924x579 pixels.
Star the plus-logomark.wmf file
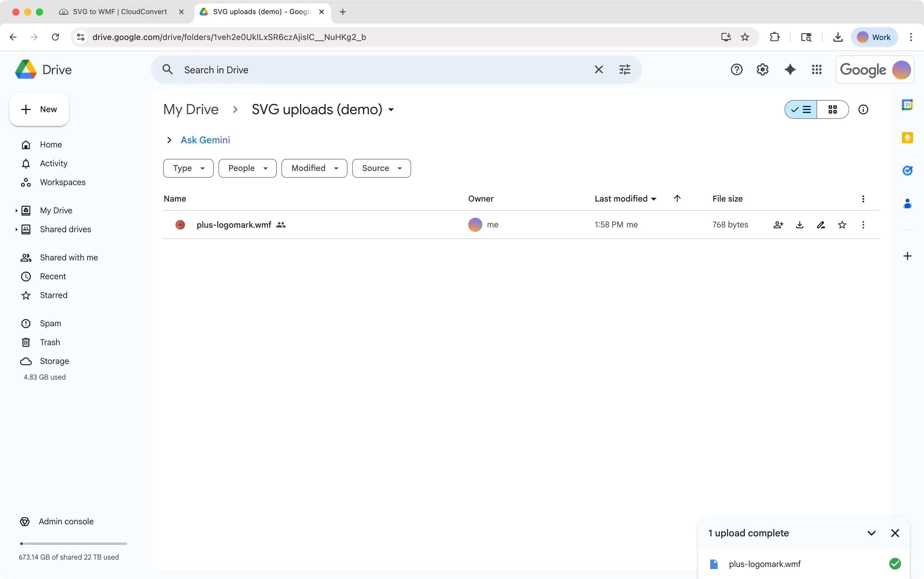tap(842, 225)
